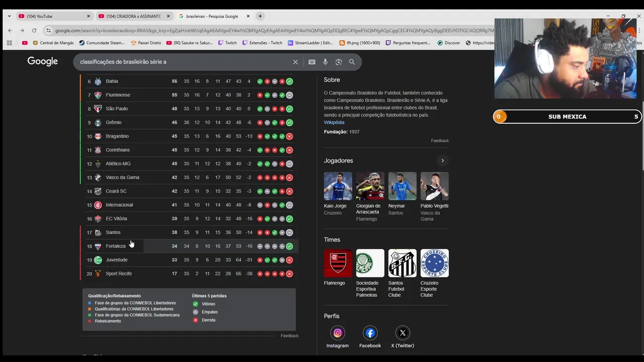Open Sociedade Esportiva Palmeiras team card
Viewport: 644px width, 362px height.
click(x=370, y=274)
